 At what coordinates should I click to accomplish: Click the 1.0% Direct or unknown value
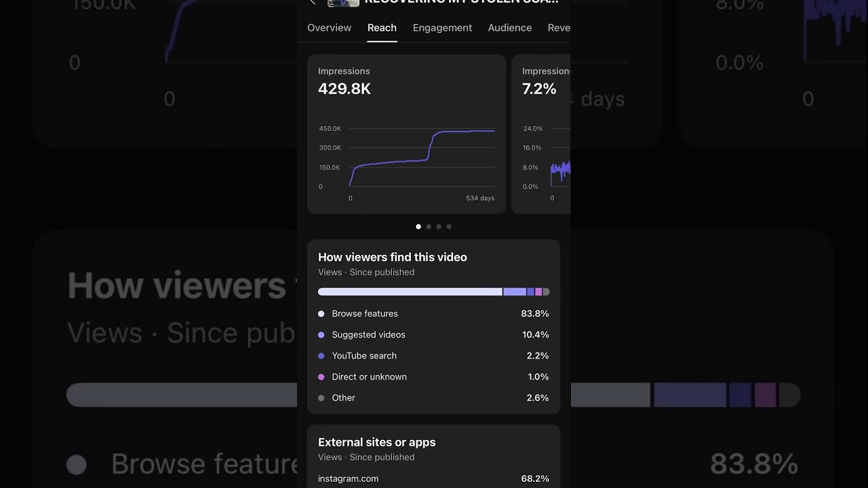click(538, 377)
